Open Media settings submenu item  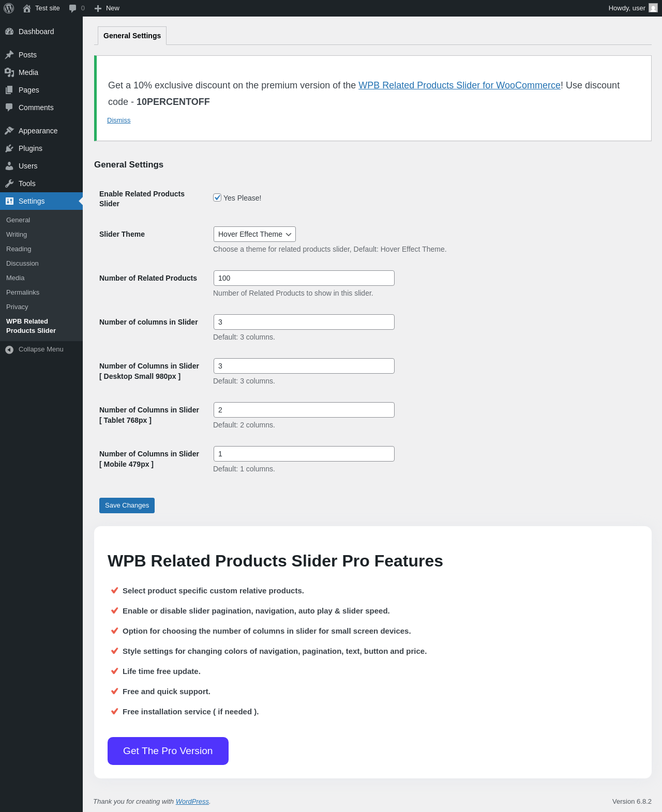pyautogui.click(x=15, y=278)
